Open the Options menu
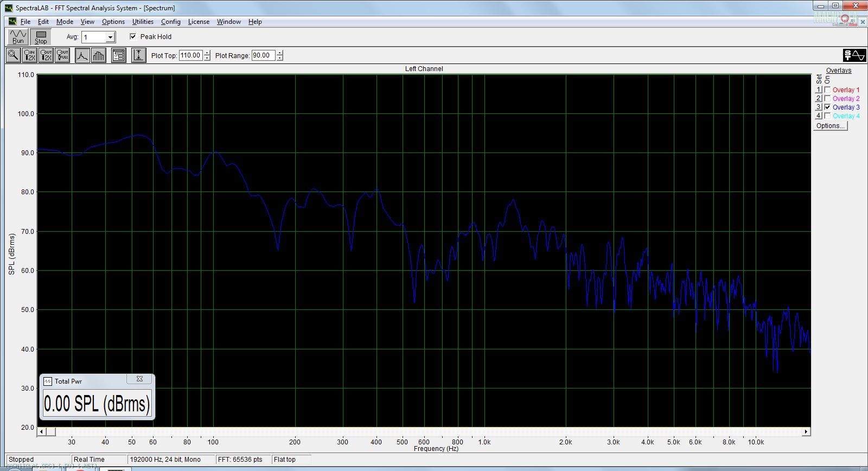The height and width of the screenshot is (471, 868). pos(113,22)
